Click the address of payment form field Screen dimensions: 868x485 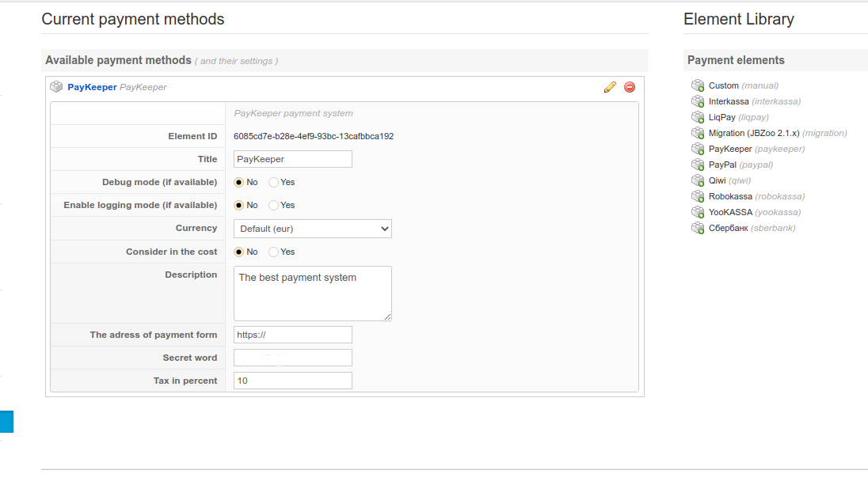(293, 335)
